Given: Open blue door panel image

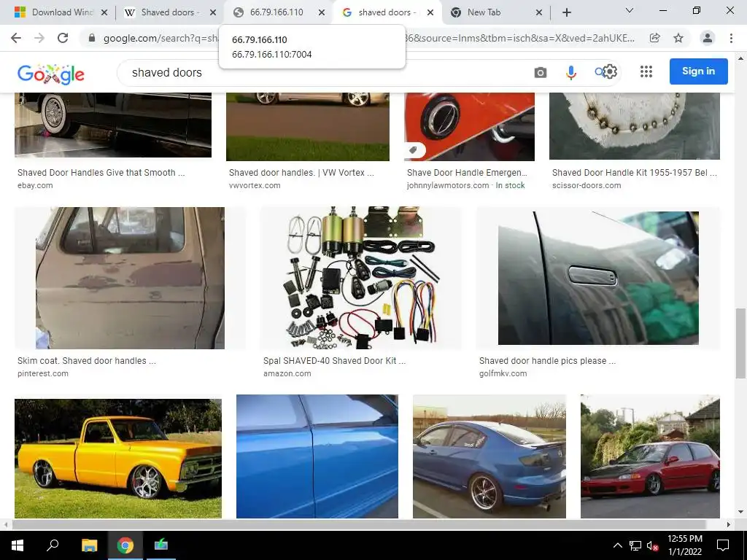Looking at the screenshot, I should point(317,456).
